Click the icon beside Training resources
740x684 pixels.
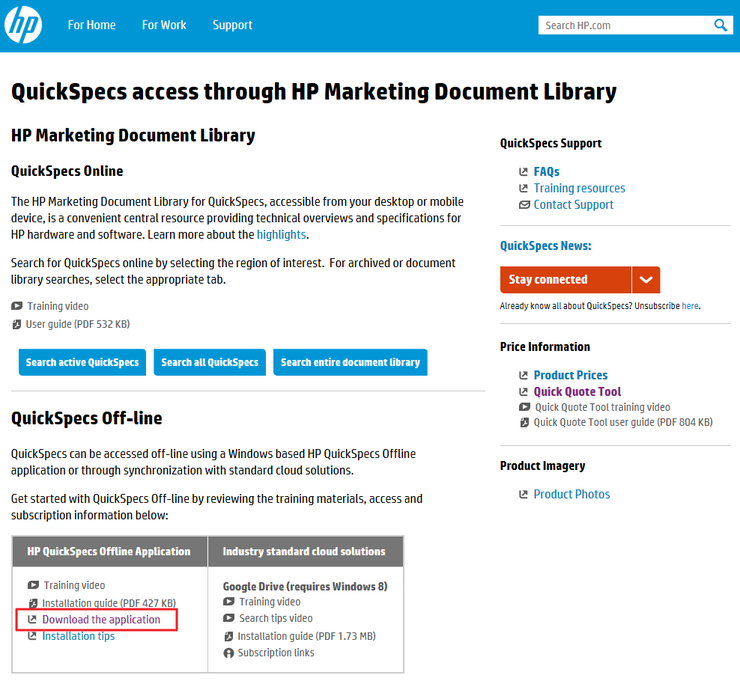523,188
